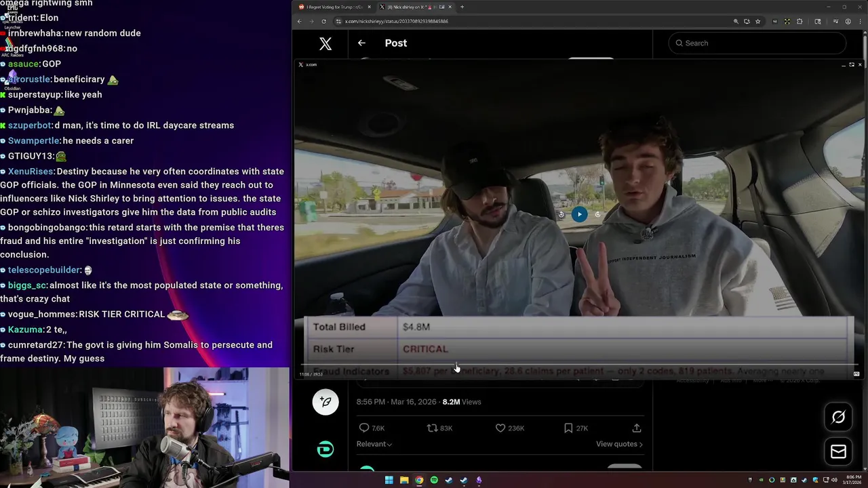
Task: Click chat username XenuRises
Action: [31, 171]
